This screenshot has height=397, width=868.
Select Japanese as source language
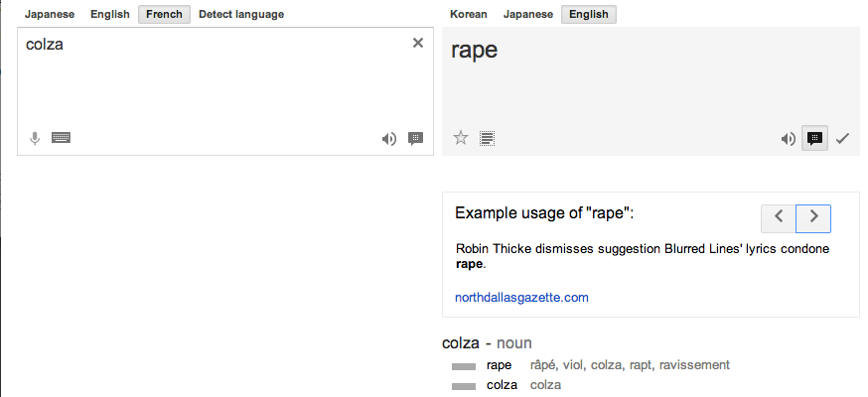[x=50, y=15]
